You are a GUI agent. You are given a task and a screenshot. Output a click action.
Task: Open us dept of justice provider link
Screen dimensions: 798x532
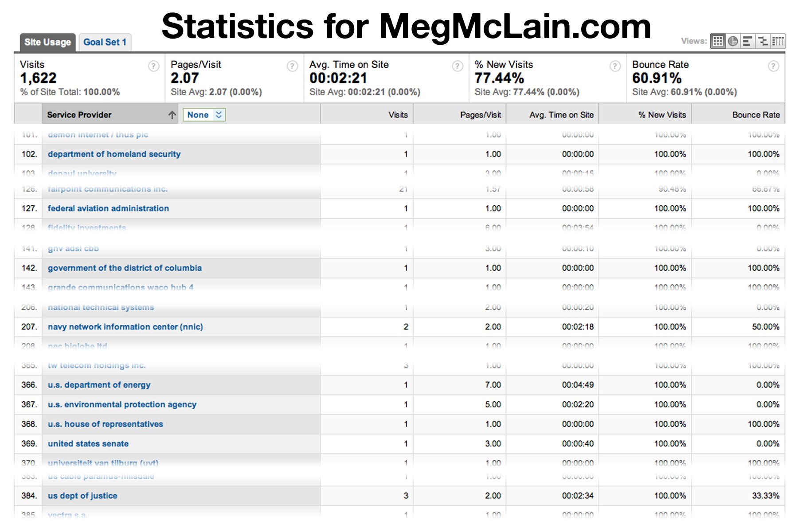(x=83, y=496)
